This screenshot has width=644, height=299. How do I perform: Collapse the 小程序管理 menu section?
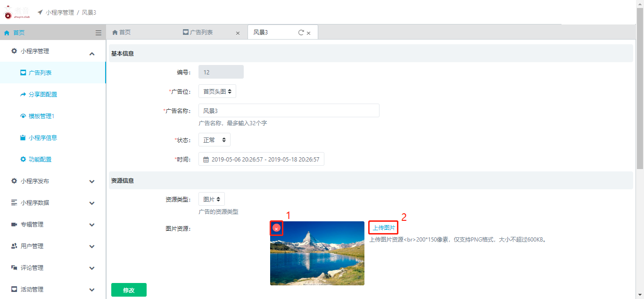[92, 54]
